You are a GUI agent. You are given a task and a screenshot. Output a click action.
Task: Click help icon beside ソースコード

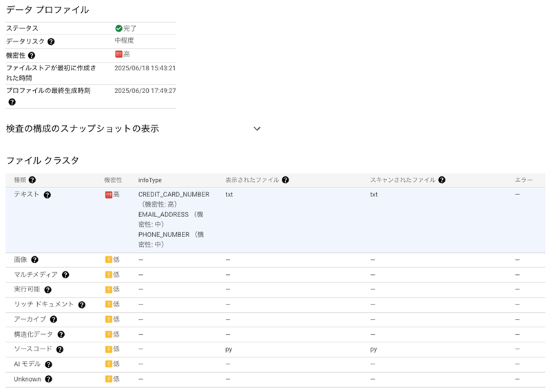tap(60, 350)
